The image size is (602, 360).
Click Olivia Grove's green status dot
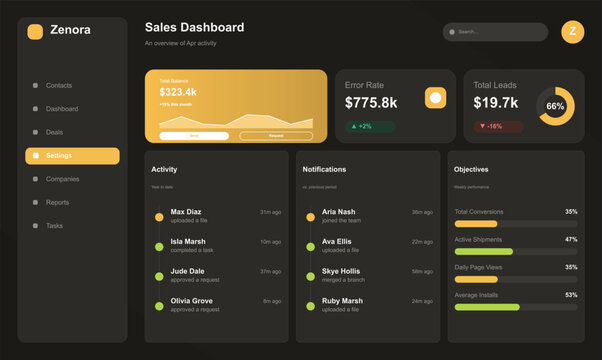[x=159, y=306]
